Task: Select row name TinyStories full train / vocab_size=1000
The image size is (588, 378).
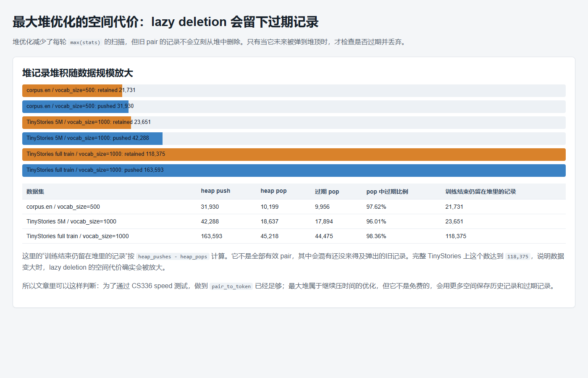Action: point(78,236)
